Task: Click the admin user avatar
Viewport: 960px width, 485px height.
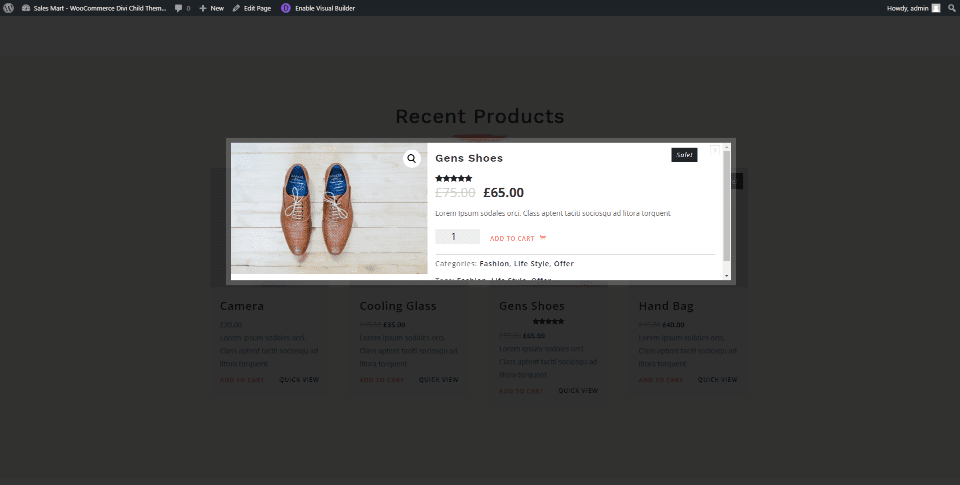Action: [x=936, y=8]
